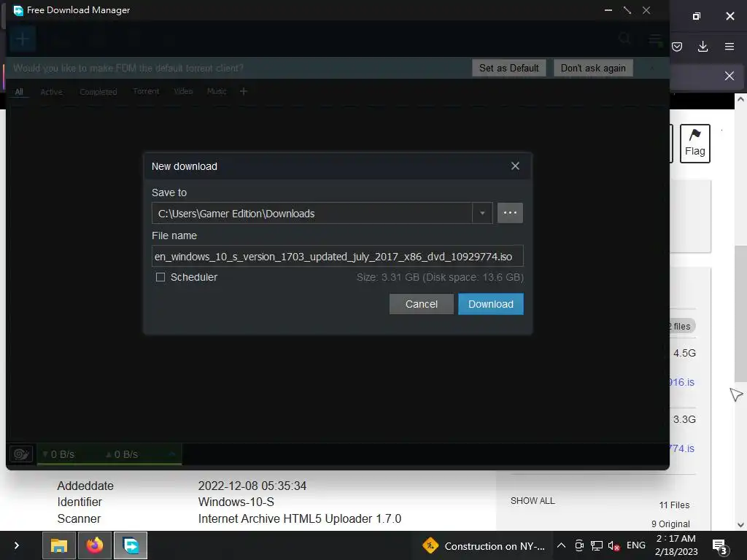Open Firefox application menu
747x560 pixels.
(729, 47)
